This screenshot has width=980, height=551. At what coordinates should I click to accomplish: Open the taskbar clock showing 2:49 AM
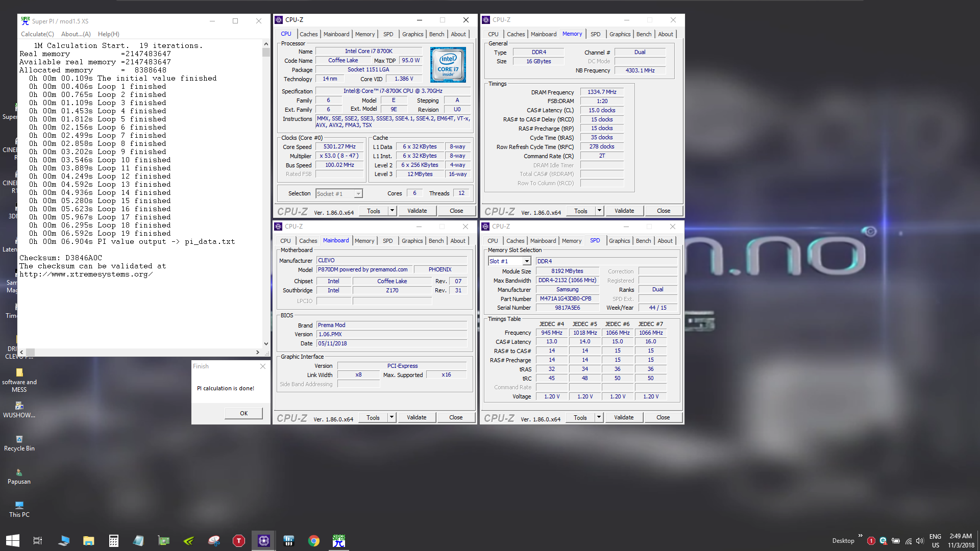961,541
